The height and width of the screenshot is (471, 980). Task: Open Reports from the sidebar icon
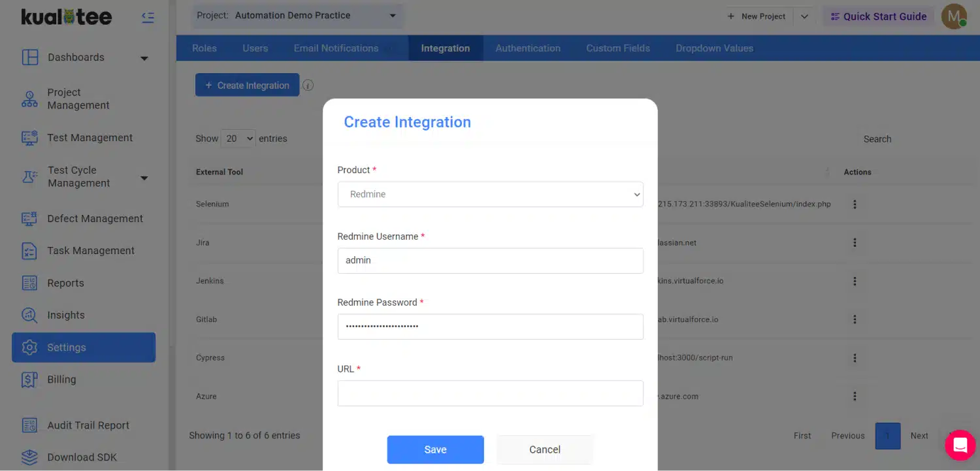click(30, 283)
